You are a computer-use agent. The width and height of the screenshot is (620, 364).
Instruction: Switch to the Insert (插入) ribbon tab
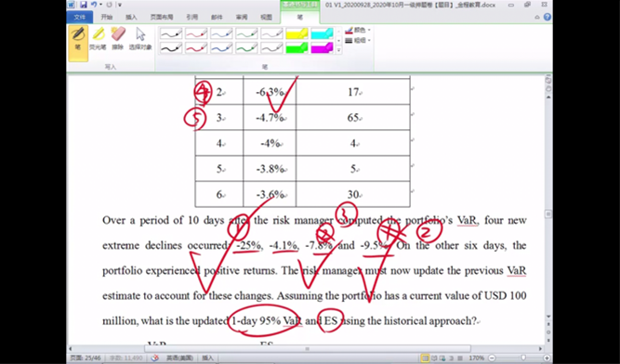(x=131, y=17)
